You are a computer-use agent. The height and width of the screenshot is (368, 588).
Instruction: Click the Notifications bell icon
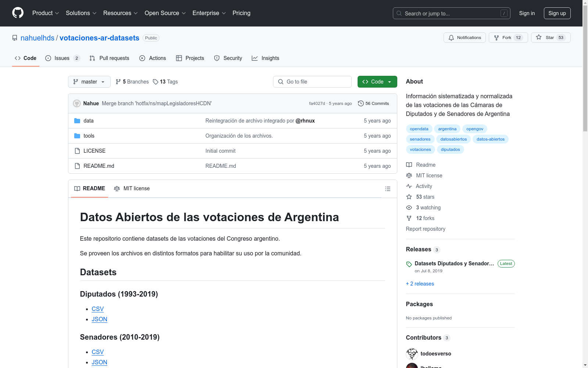click(451, 38)
